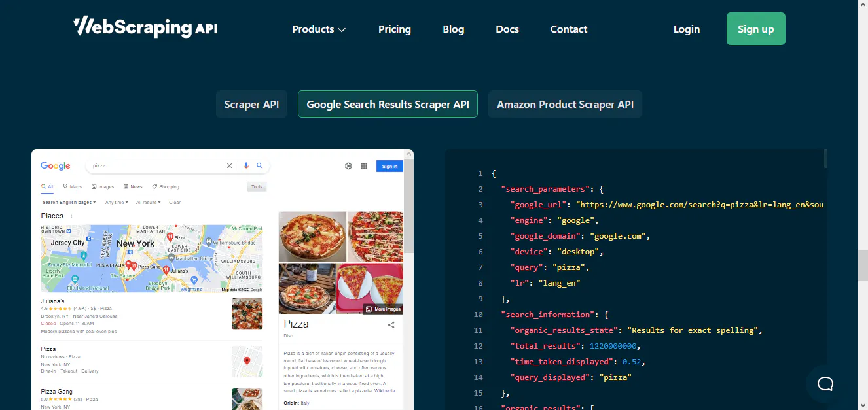Screen dimensions: 868x410
Task: Click the share icon beside the Pizza panel
Action: tap(391, 324)
